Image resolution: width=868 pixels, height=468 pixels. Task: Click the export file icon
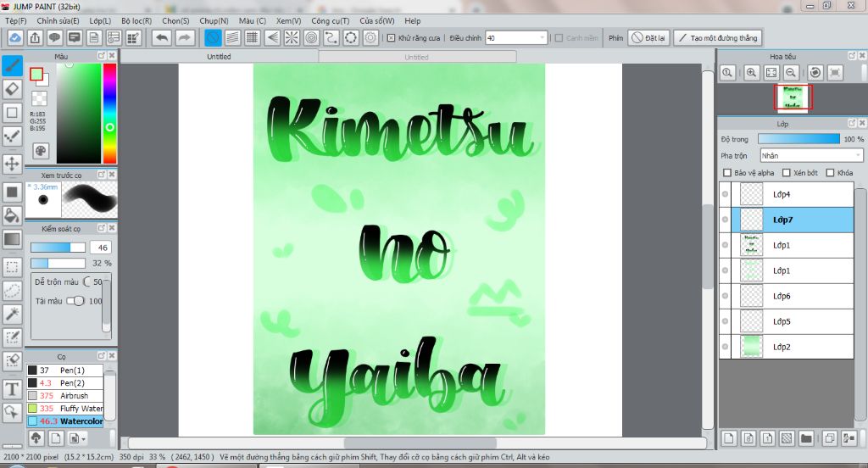coord(35,37)
